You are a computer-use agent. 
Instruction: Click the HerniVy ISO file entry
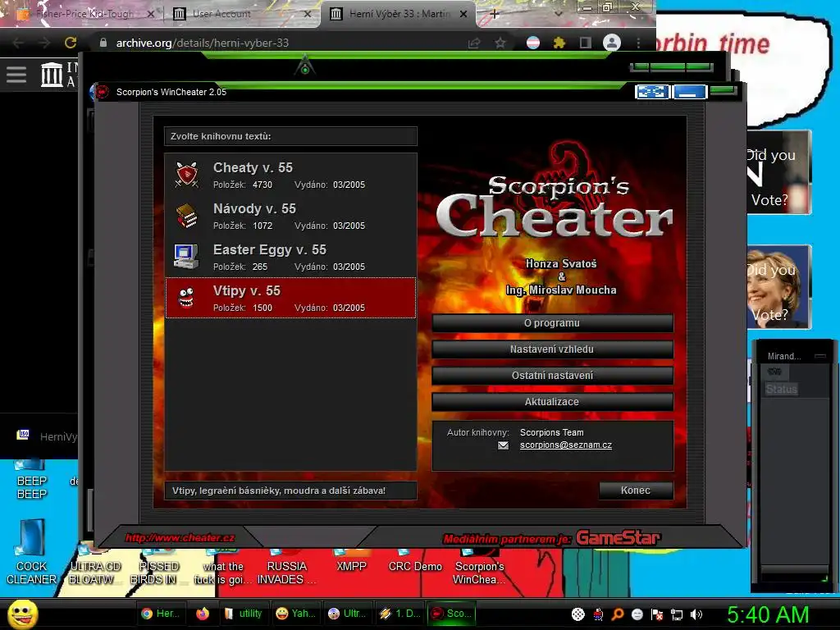click(x=47, y=436)
